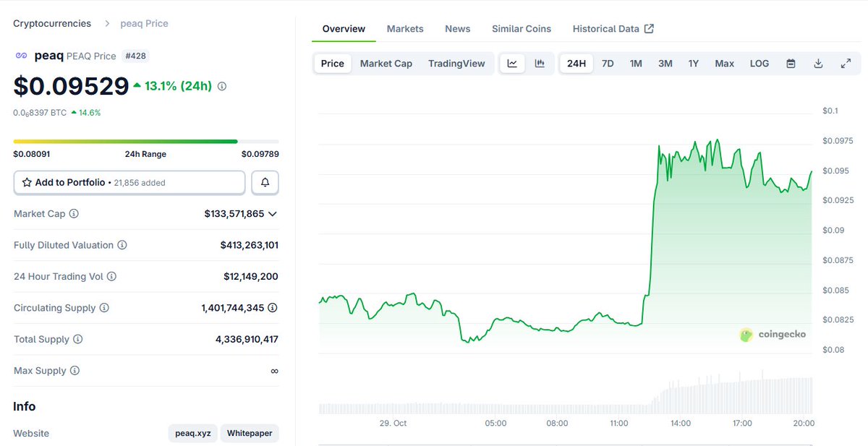
Task: Click the peaq coin logo icon
Action: tap(21, 56)
